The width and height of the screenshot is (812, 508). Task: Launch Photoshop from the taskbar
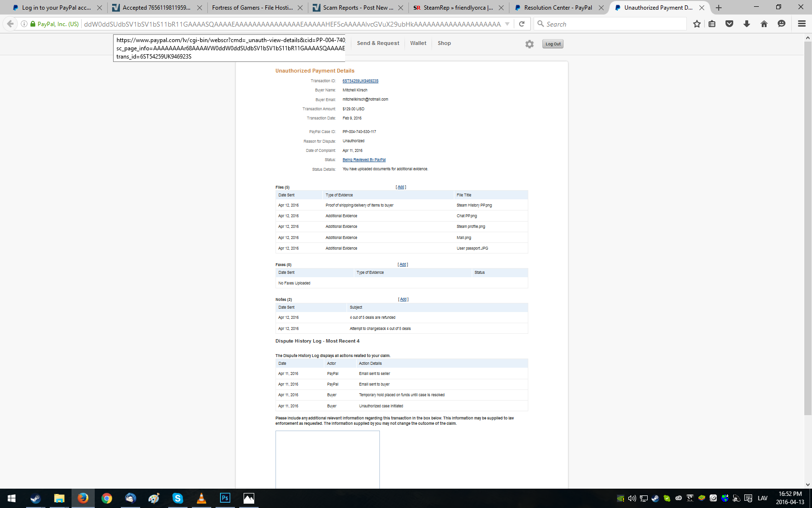(x=225, y=498)
